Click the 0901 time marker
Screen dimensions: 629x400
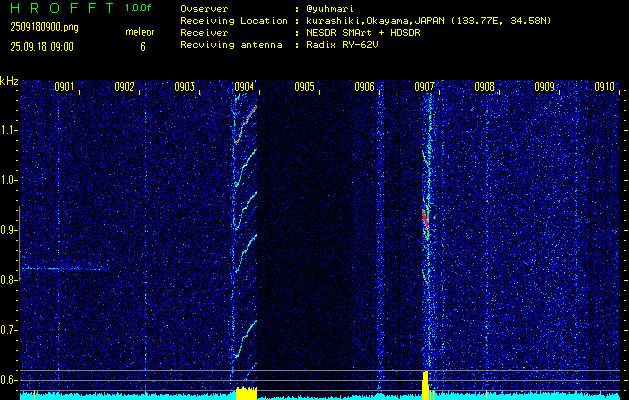point(64,87)
